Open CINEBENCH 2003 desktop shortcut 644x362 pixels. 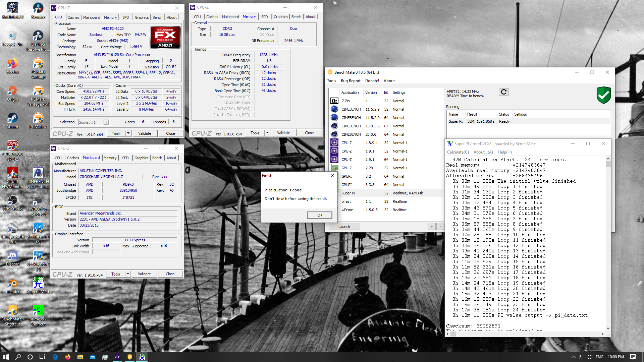coord(38,178)
